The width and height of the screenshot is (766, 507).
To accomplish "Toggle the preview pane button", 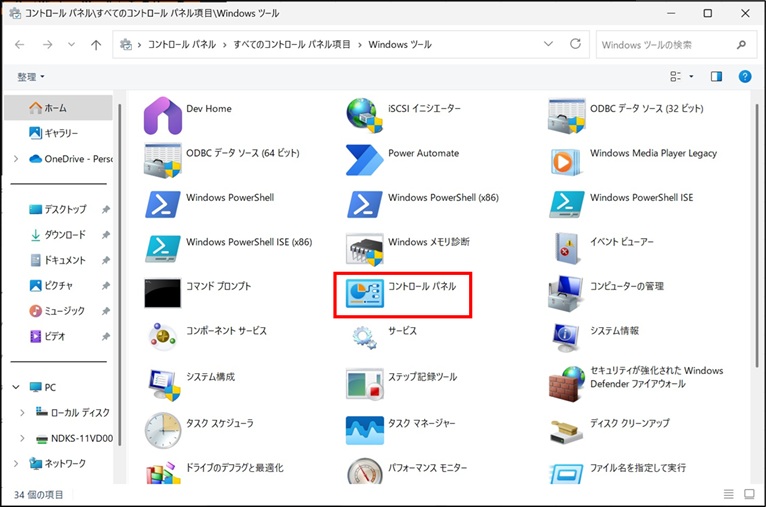I will pyautogui.click(x=716, y=76).
